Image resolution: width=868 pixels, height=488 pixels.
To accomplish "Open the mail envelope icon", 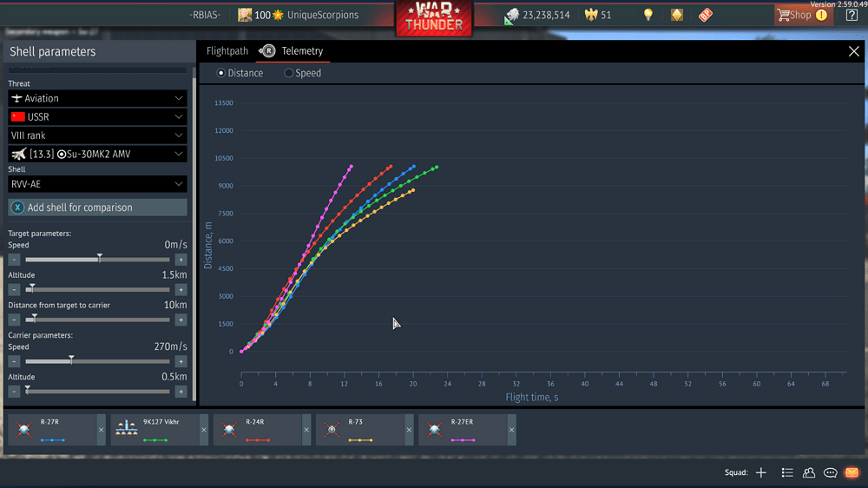I will click(x=852, y=472).
